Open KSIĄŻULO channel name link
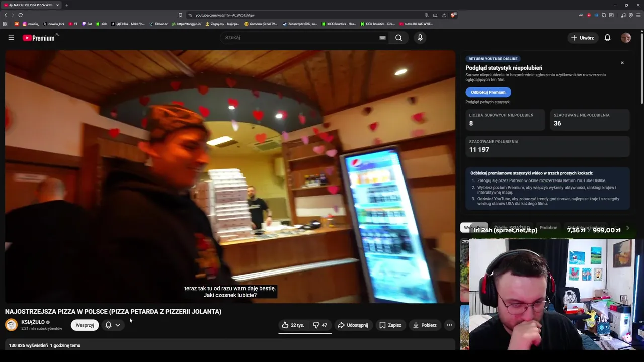Screen dimensions: 644x362 33,322
